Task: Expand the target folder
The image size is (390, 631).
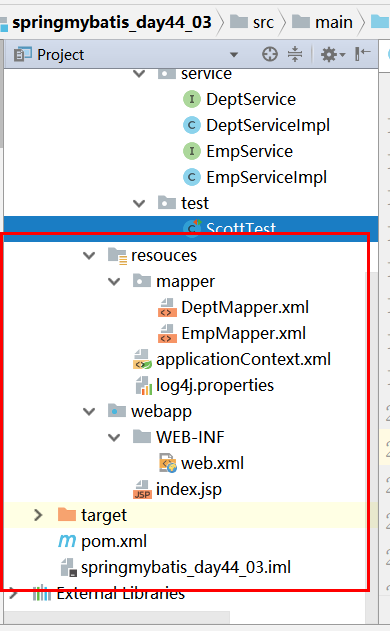Action: pos(38,515)
